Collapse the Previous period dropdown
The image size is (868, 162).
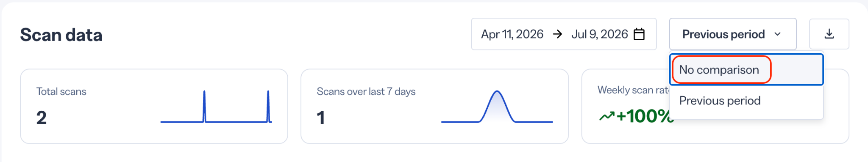733,34
